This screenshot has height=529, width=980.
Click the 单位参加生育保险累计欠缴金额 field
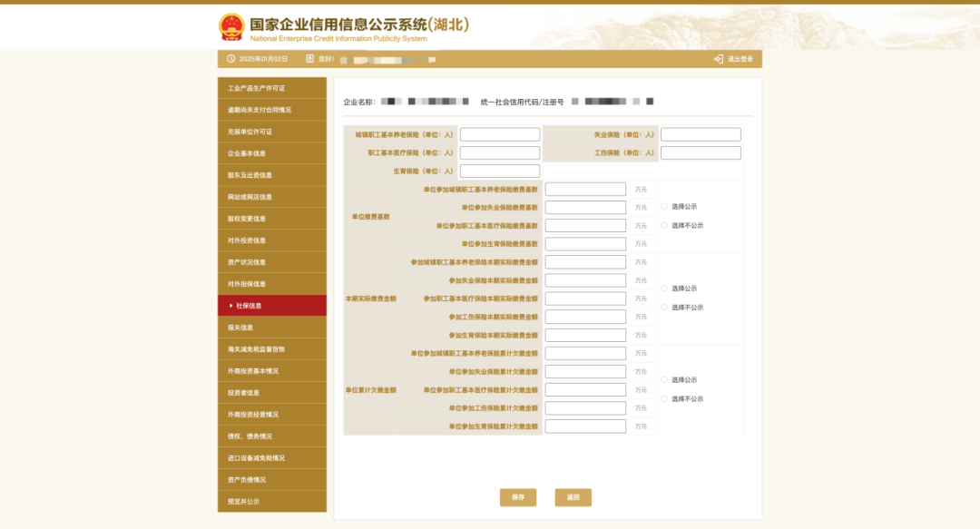(585, 426)
